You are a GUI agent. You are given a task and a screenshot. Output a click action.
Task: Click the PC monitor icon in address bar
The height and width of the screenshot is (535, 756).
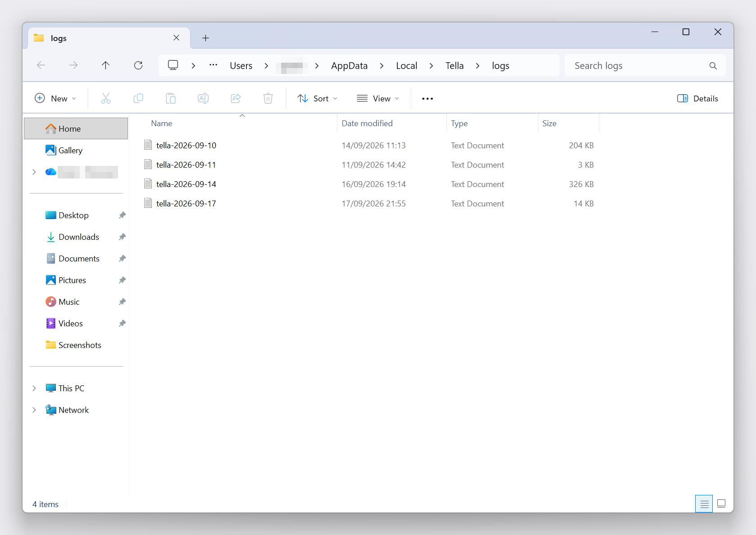point(173,65)
